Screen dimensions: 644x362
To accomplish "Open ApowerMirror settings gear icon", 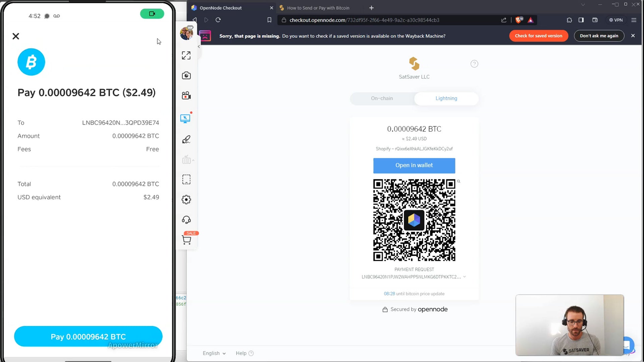I will (x=186, y=200).
